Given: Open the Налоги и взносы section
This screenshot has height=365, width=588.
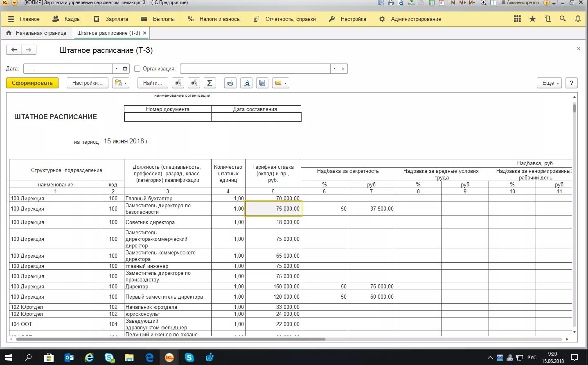Looking at the screenshot, I should click(x=214, y=19).
